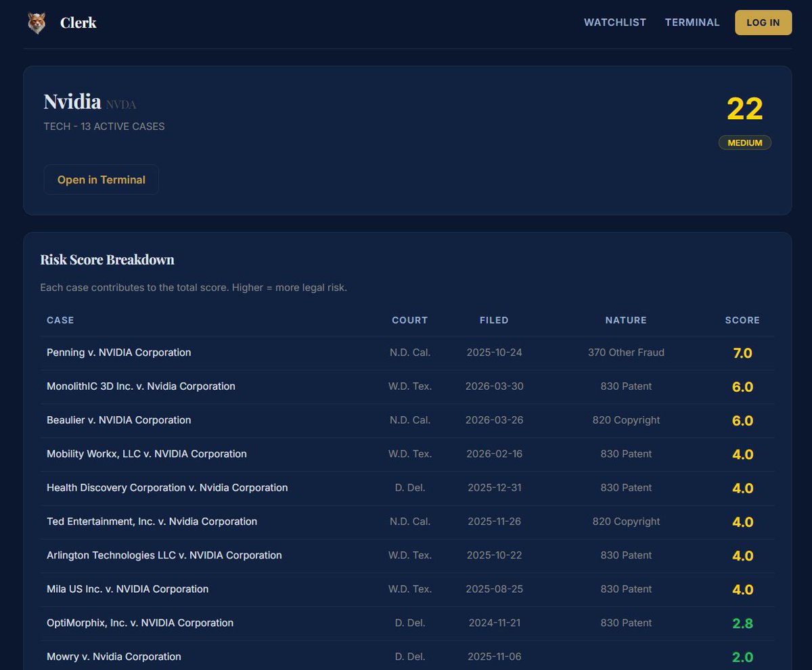Click the SCORE column header
Screen dimensions: 812x670
pyautogui.click(x=742, y=320)
